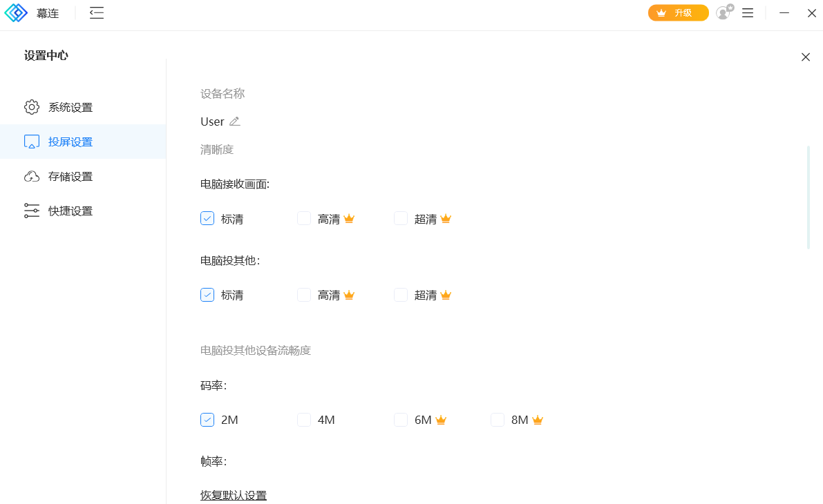Close the settings center panel
This screenshot has width=823, height=504.
click(x=806, y=57)
